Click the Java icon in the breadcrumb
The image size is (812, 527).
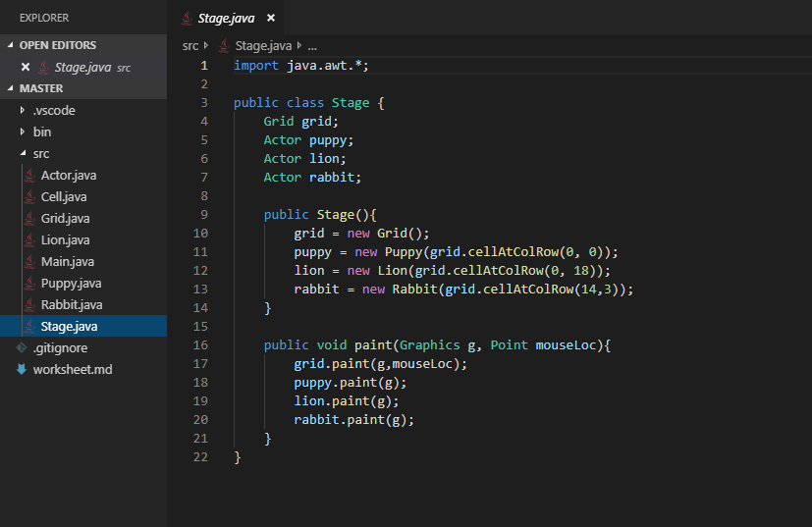pos(224,46)
